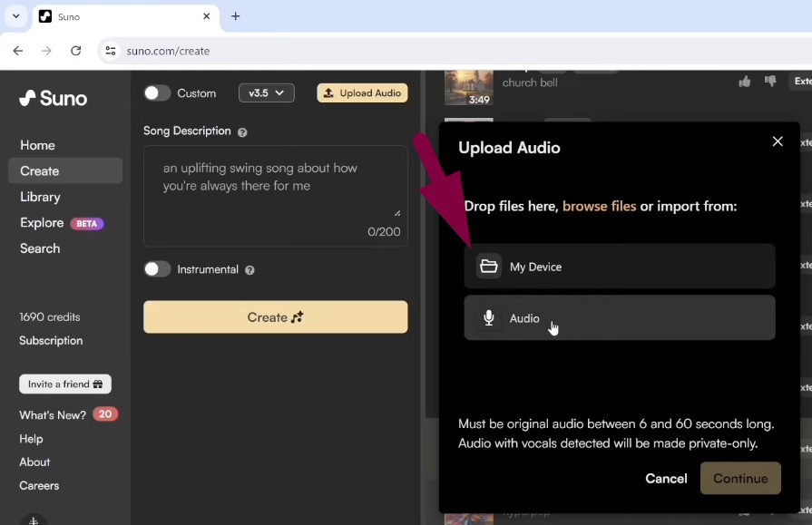The image size is (812, 525).
Task: Open What's New? updates
Action: pos(53,415)
